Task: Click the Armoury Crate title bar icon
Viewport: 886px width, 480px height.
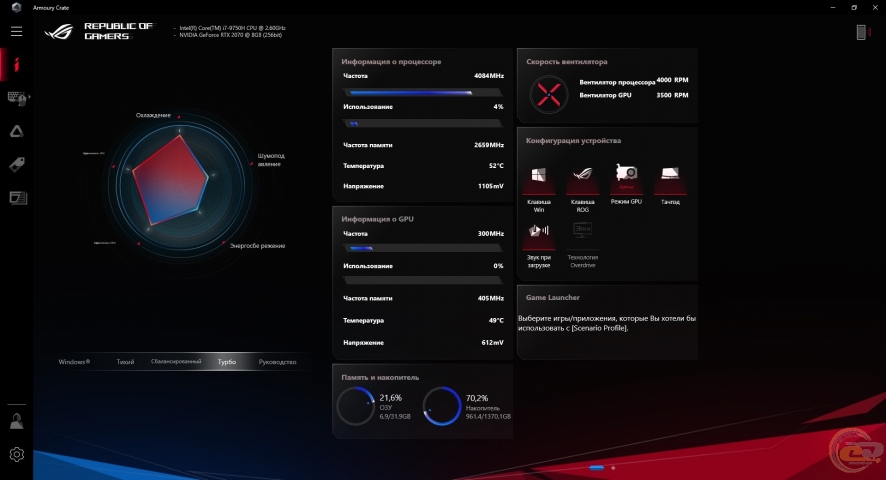Action: tap(16, 7)
